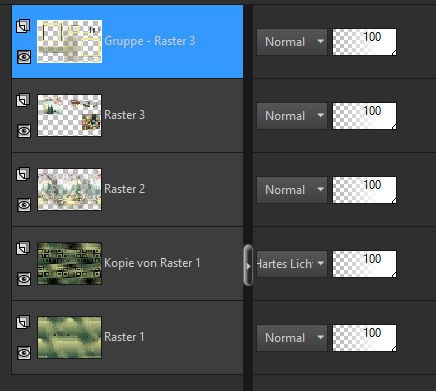Hide the Raster 1 layer
Image resolution: width=436 pixels, height=391 pixels.
(24, 353)
